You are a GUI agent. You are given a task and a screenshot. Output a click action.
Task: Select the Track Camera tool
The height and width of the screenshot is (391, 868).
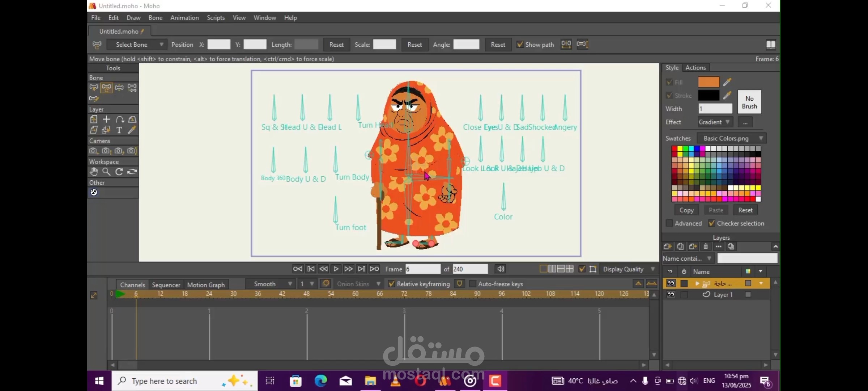tap(94, 151)
